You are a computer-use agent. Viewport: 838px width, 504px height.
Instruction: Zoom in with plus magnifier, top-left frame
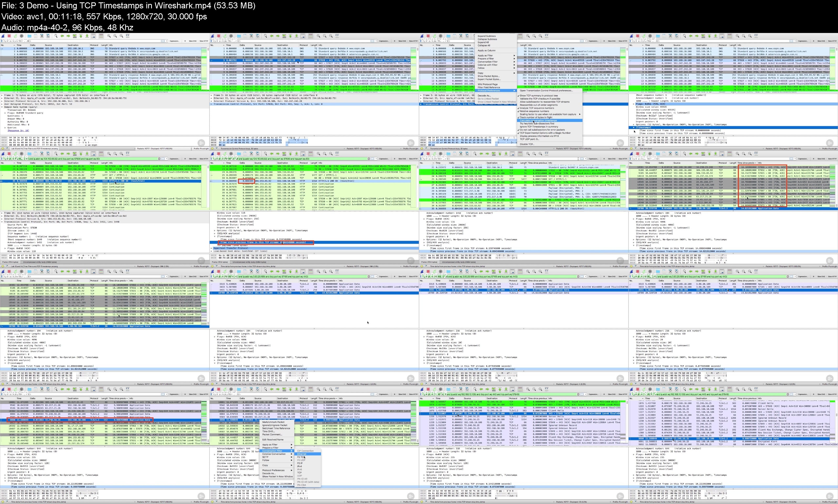pyautogui.click(x=109, y=36)
